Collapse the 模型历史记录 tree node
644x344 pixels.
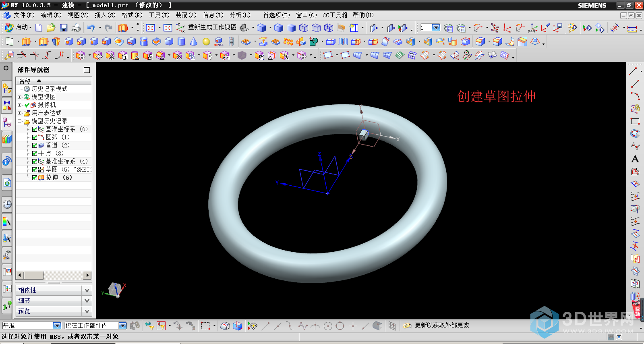coord(19,121)
